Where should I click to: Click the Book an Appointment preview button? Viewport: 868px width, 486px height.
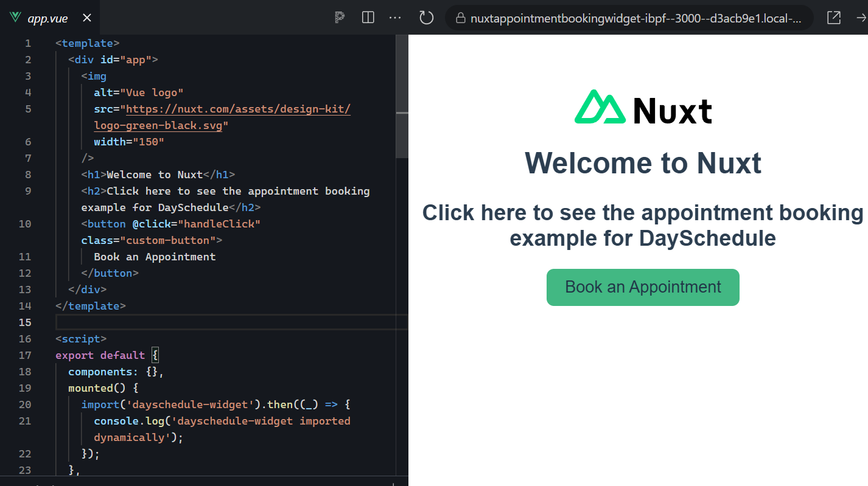coord(643,287)
